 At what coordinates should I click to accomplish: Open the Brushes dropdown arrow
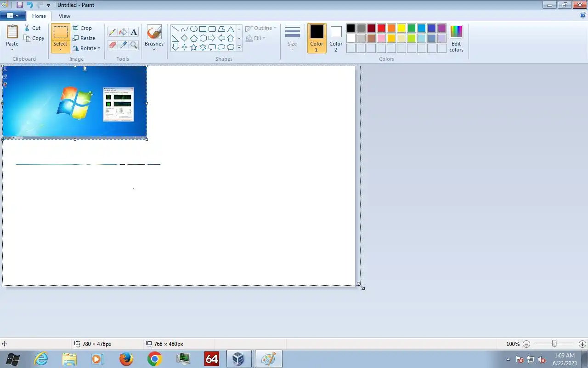[154, 50]
